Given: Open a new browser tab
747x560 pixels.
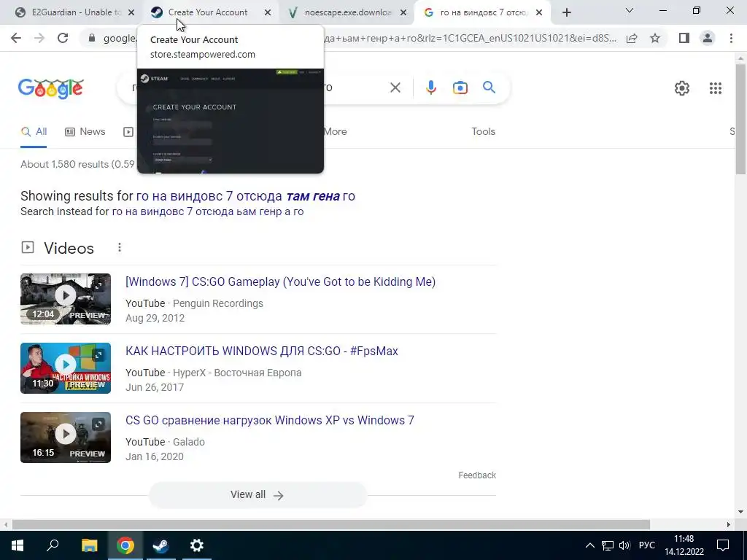Looking at the screenshot, I should coord(566,13).
